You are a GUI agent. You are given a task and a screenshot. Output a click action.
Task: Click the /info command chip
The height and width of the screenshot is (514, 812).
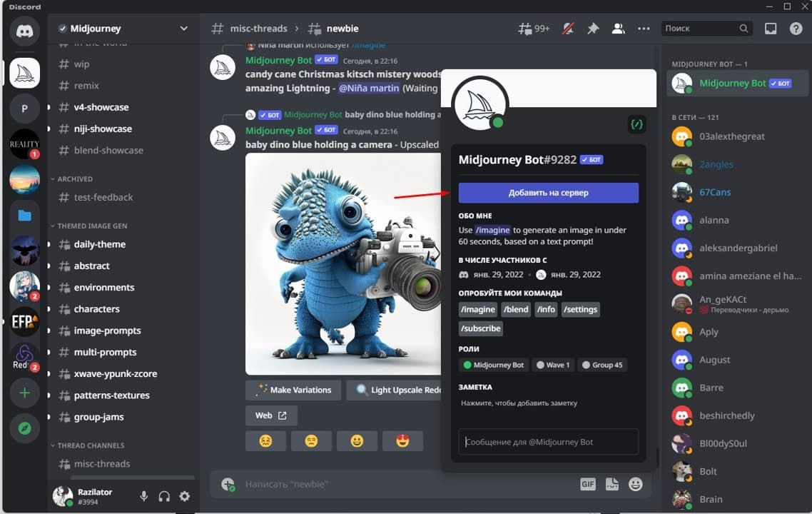point(546,309)
